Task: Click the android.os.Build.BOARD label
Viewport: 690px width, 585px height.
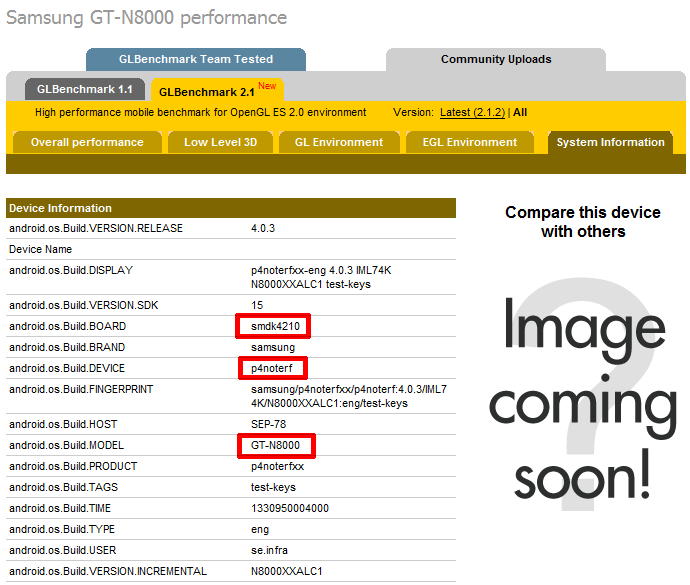Action: tap(67, 327)
